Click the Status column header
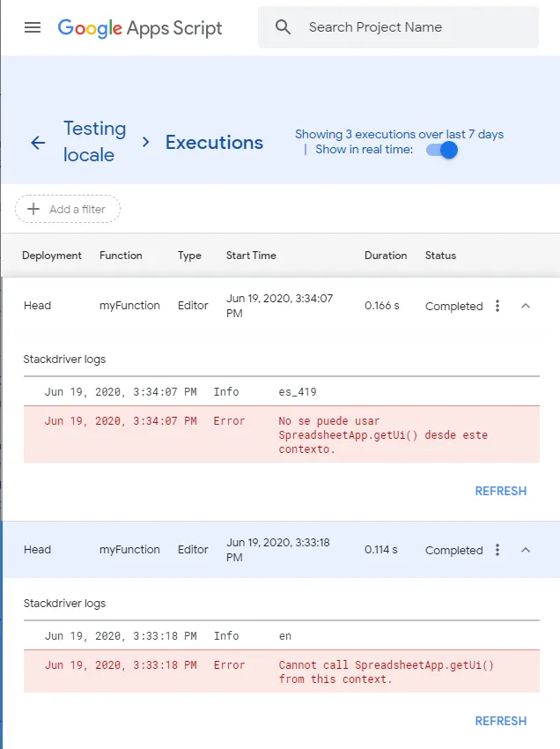 [x=440, y=256]
